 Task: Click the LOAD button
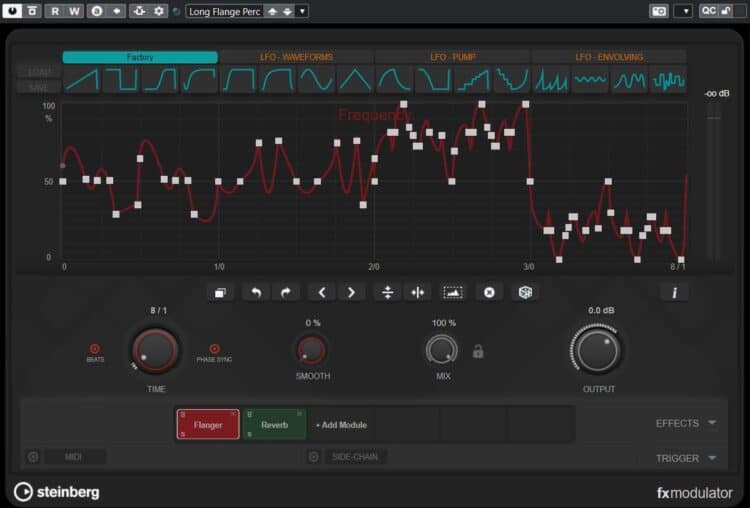coord(39,72)
